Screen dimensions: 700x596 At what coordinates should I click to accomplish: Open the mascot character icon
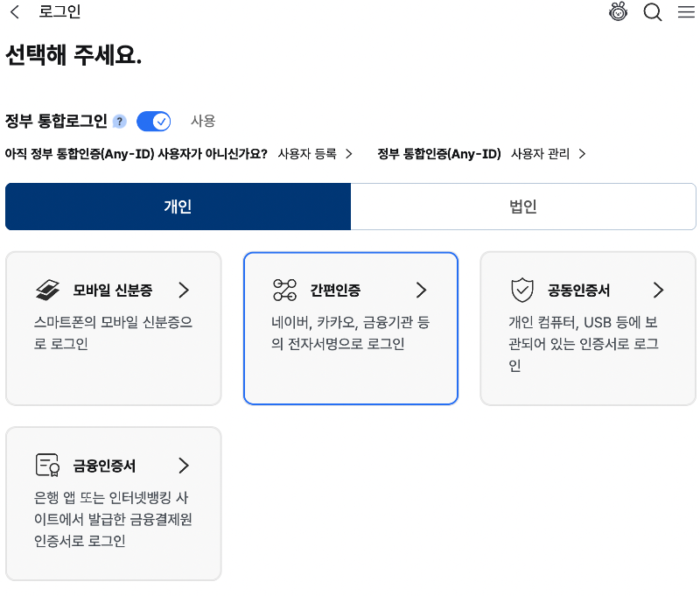[619, 11]
